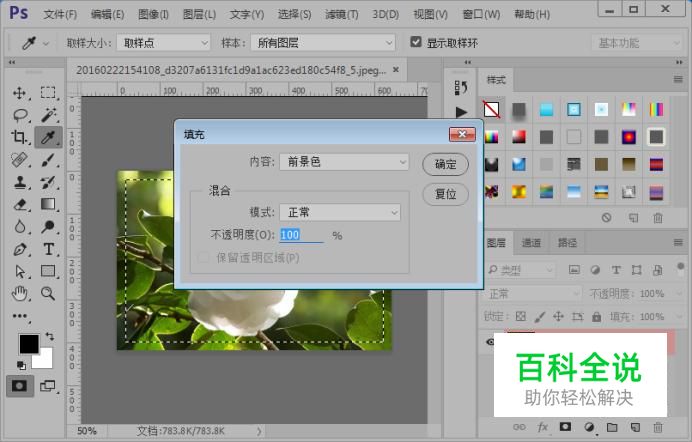This screenshot has width=692, height=442.
Task: Toggle lock all padlock icon
Action: 596,316
